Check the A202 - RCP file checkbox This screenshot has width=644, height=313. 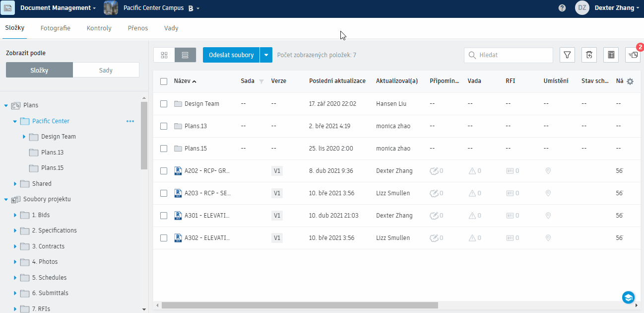164,171
